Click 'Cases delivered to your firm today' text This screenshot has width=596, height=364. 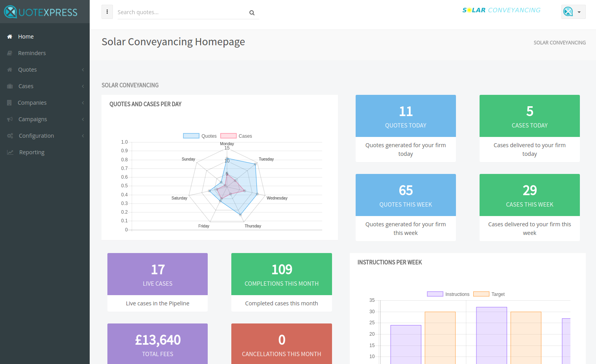pyautogui.click(x=530, y=150)
